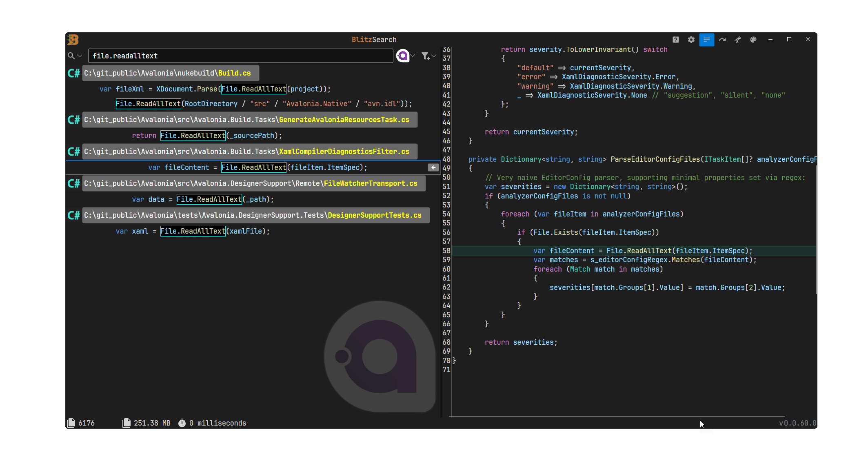Click the add filter funnel icon

(x=426, y=56)
